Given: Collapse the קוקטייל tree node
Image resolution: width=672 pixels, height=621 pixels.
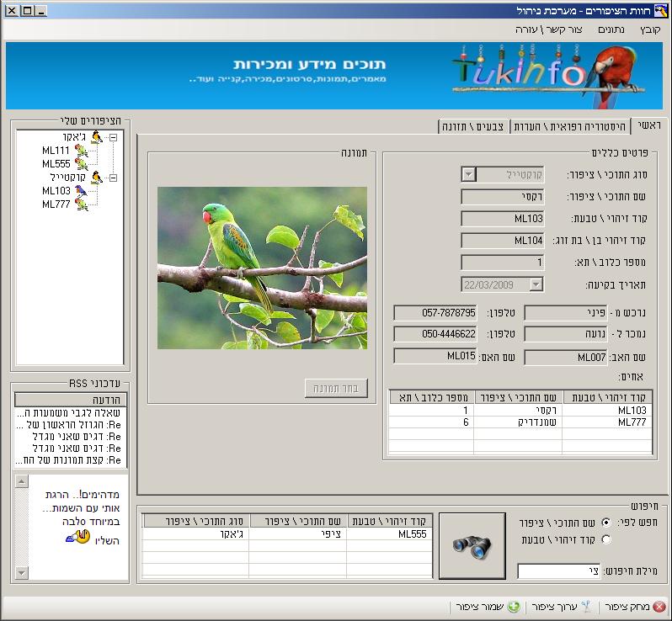Looking at the screenshot, I should click(114, 178).
